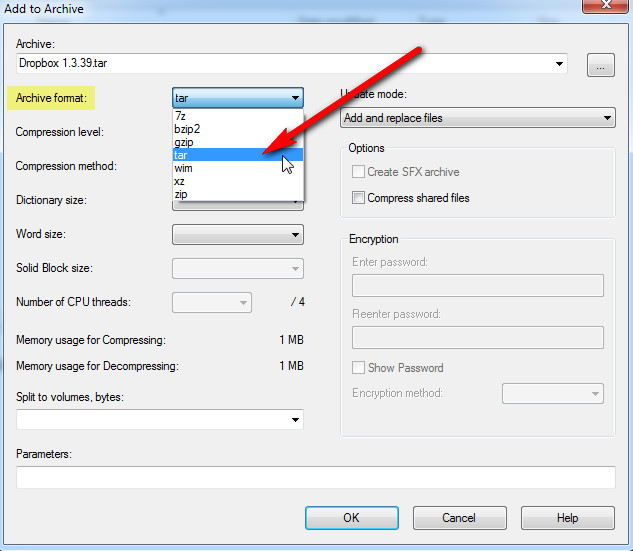Expand the Word size dropdown
The width and height of the screenshot is (633, 551).
tap(238, 235)
